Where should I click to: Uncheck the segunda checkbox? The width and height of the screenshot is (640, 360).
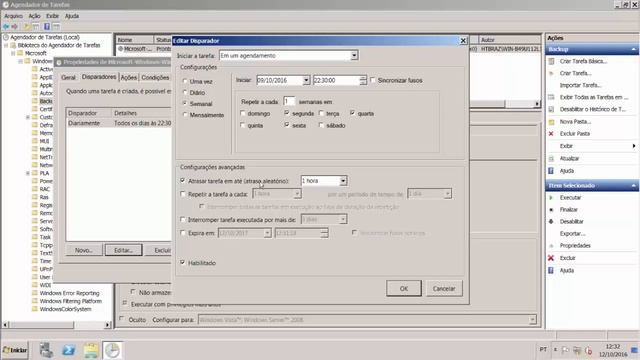[x=287, y=113]
